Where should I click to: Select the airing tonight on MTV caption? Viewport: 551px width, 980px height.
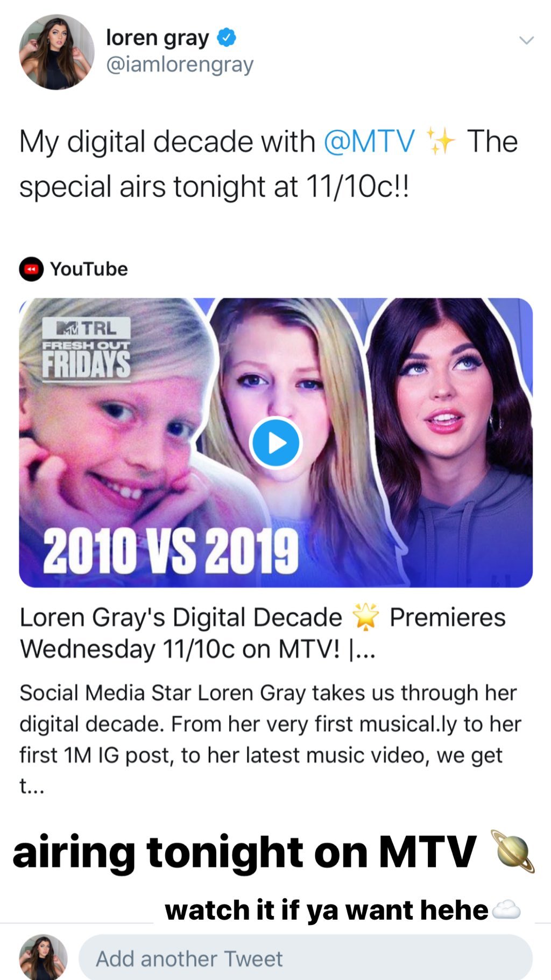click(245, 853)
